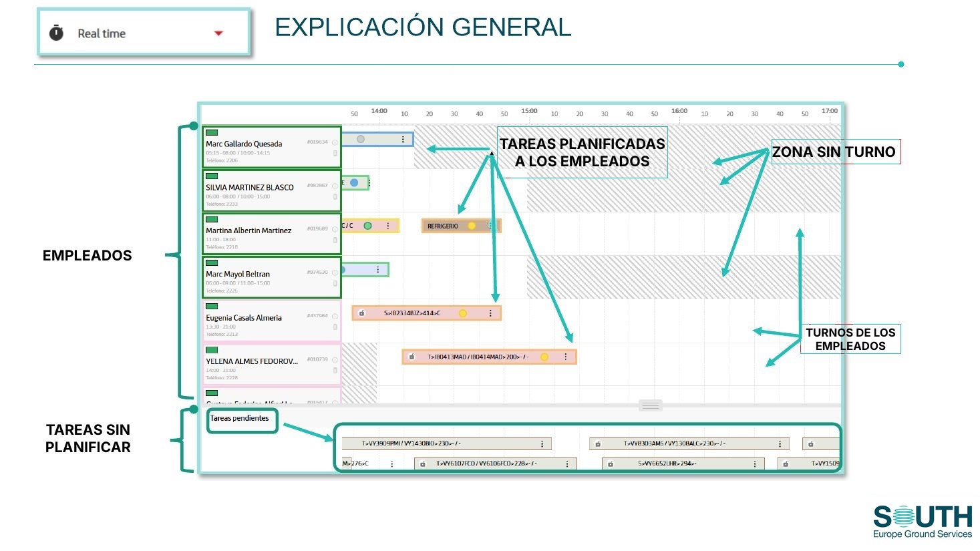Open three-dot menu on pending task T>VY8303AMS
The height and width of the screenshot is (551, 980).
coord(780,443)
